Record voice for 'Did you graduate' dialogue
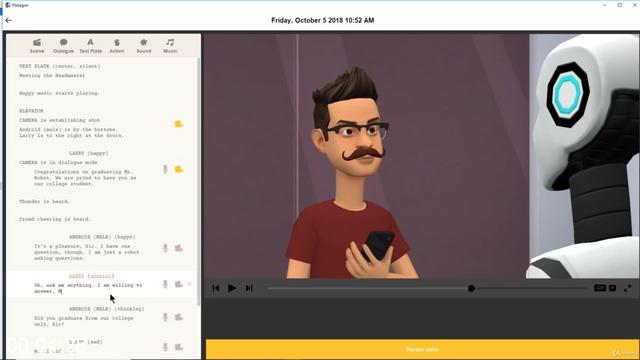Image resolution: width=640 pixels, height=360 pixels. pyautogui.click(x=165, y=317)
